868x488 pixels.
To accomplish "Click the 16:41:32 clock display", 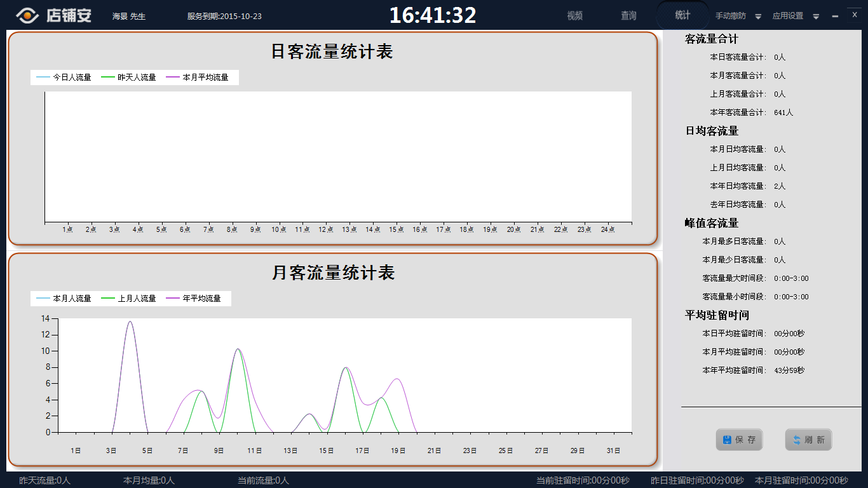I will coord(433,15).
